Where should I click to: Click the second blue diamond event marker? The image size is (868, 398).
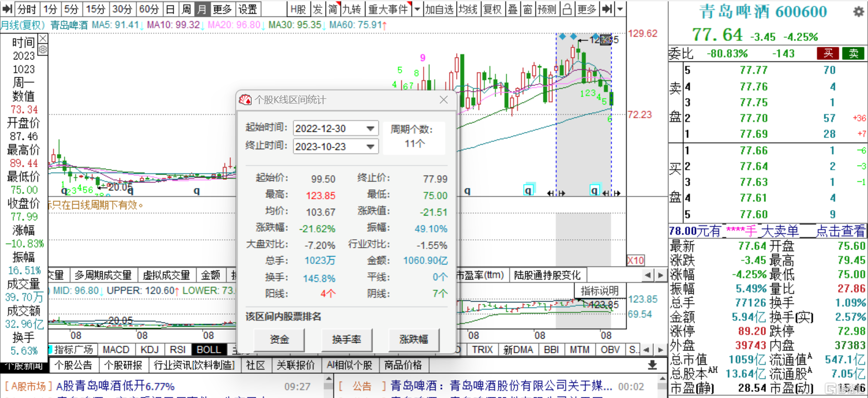click(x=573, y=36)
